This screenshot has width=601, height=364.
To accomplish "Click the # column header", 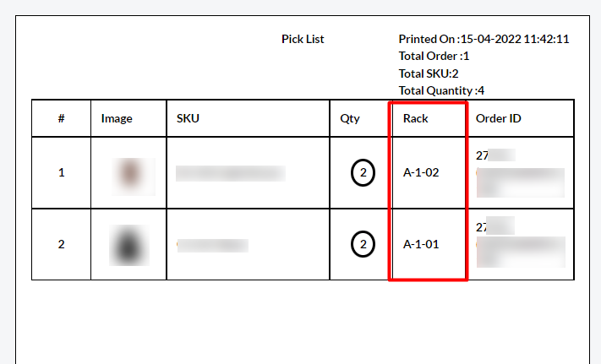I will pyautogui.click(x=62, y=118).
